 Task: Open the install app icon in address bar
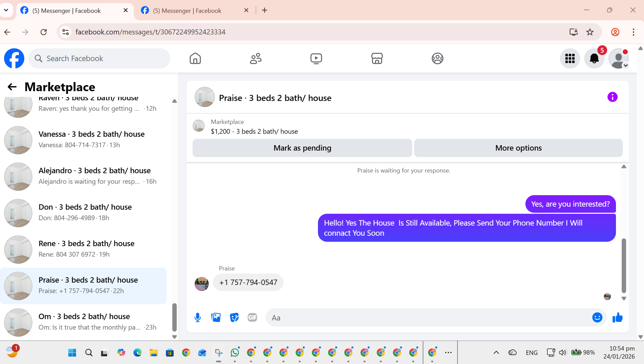(x=573, y=32)
